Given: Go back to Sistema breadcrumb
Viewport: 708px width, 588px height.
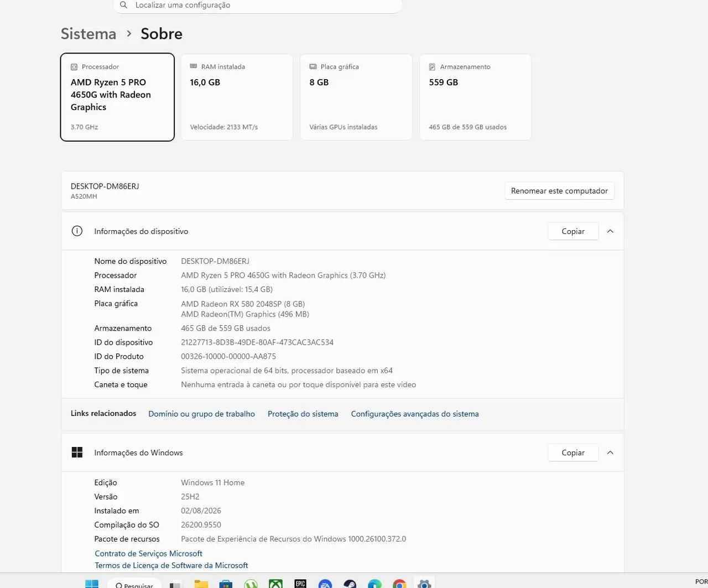Looking at the screenshot, I should [x=88, y=34].
